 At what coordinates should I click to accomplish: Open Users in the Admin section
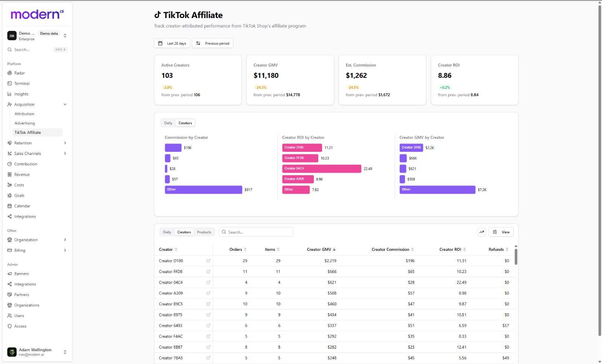coord(19,316)
